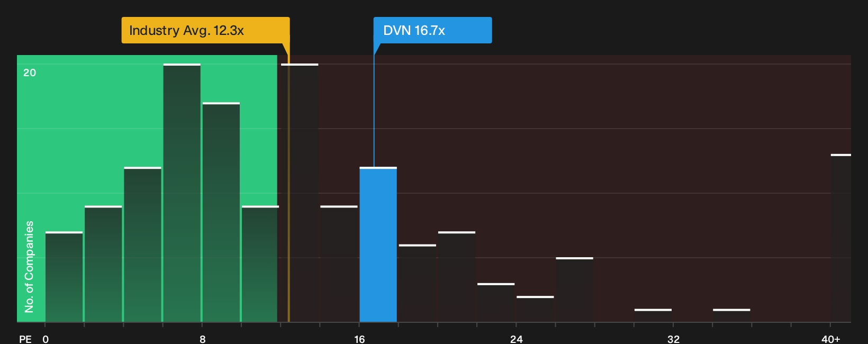Click the bar at the 40+ PE bucket
Screen dimensions: 868x344
click(841, 238)
